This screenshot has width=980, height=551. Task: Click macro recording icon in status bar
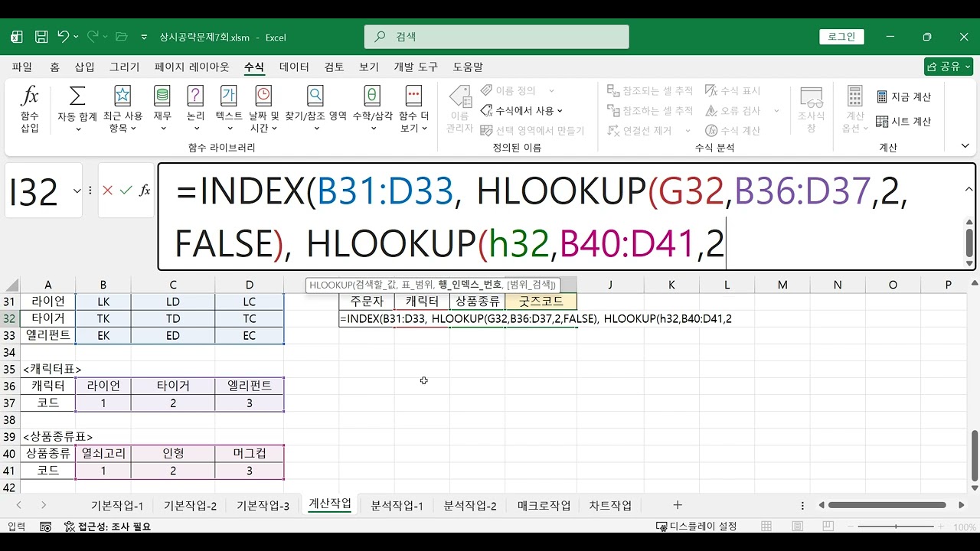(x=46, y=527)
